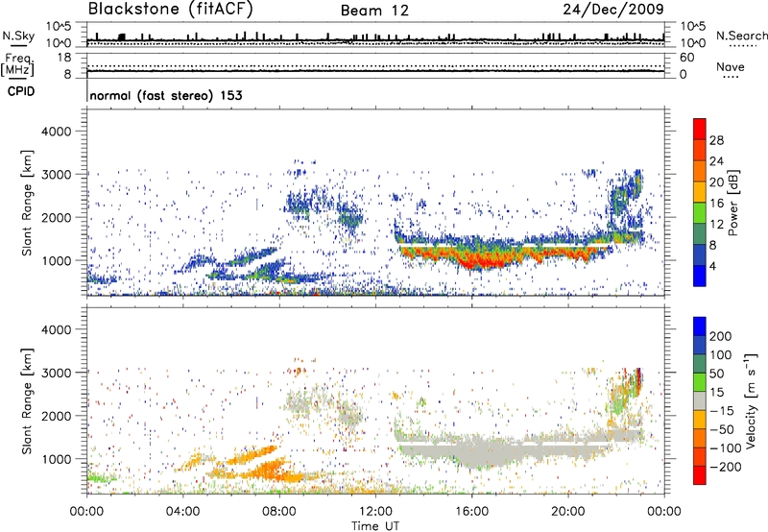Click the '04:00' time axis tick
The width and height of the screenshot is (768, 532).
coord(183,512)
